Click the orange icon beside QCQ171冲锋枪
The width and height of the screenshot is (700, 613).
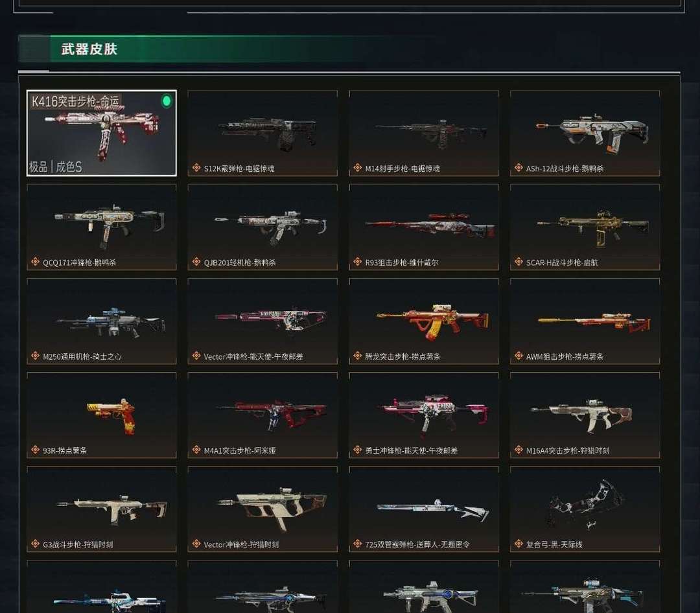tap(35, 262)
